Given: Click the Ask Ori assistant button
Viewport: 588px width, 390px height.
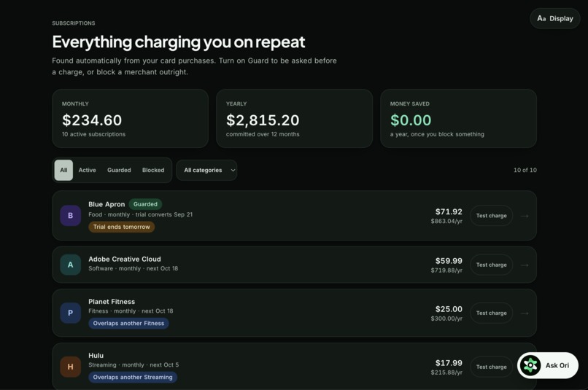Looking at the screenshot, I should click(547, 365).
